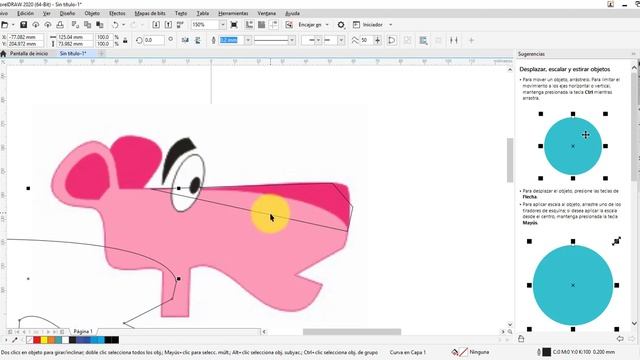Toggle the Show rulers icon

coord(249,25)
